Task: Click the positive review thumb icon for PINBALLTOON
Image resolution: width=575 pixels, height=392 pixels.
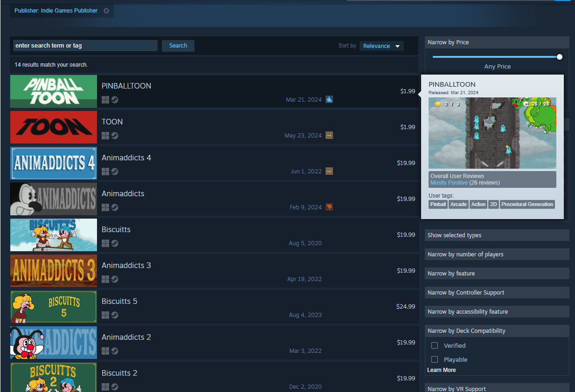Action: [329, 99]
